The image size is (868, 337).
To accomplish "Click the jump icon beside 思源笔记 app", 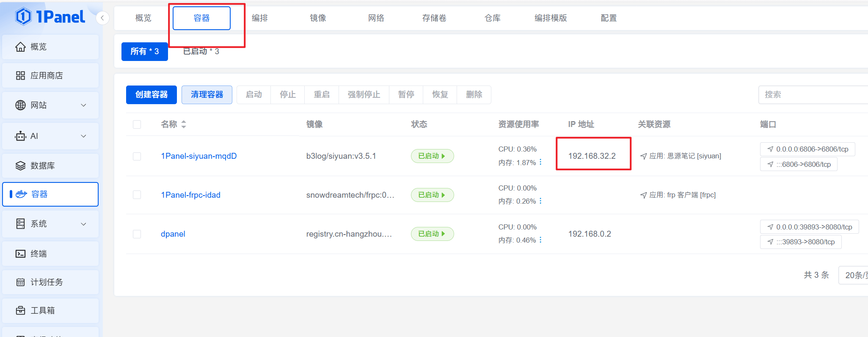I will 643,156.
